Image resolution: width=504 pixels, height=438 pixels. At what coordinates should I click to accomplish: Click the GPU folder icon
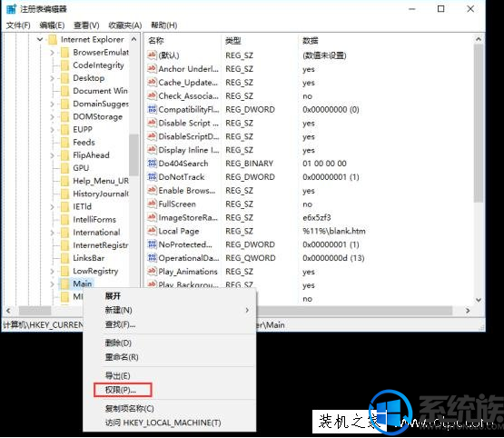[x=64, y=168]
